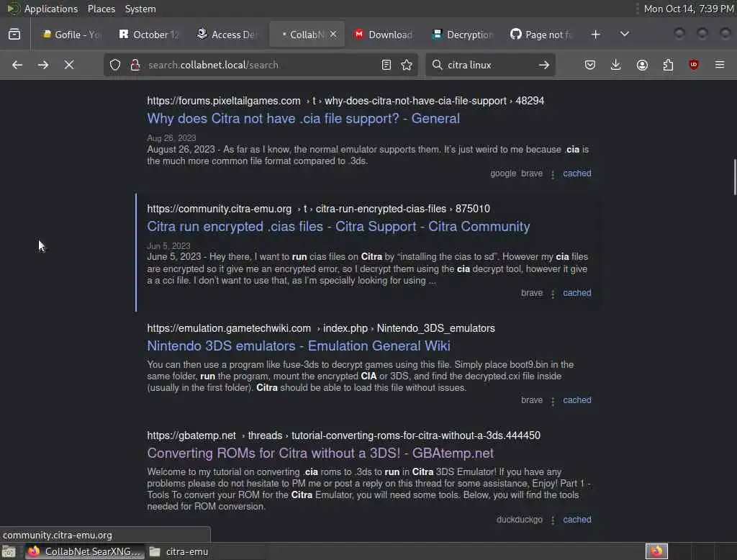Image resolution: width=737 pixels, height=560 pixels.
Task: Open the more options dots for citra-emu community result
Action: pos(553,294)
